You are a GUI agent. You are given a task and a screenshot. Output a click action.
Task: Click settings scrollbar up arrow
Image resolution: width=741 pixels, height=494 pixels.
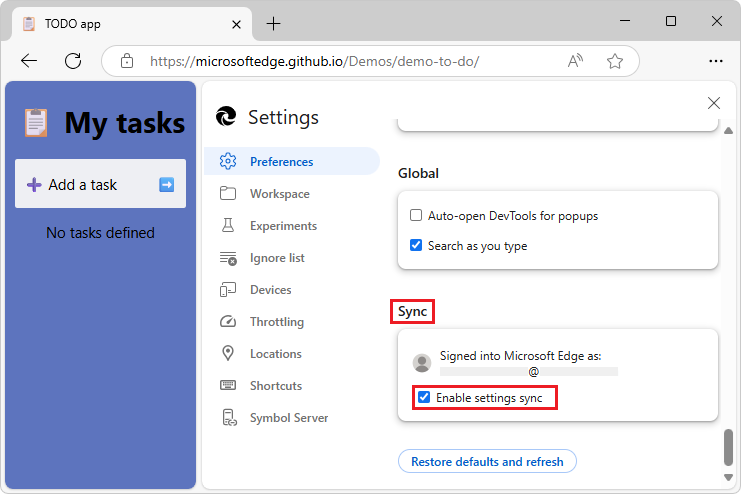[x=728, y=130]
